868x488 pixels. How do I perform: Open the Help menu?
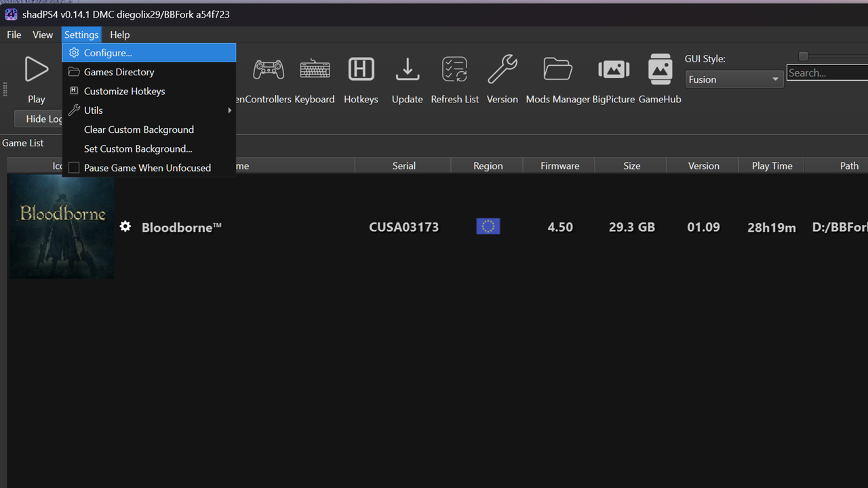tap(120, 35)
